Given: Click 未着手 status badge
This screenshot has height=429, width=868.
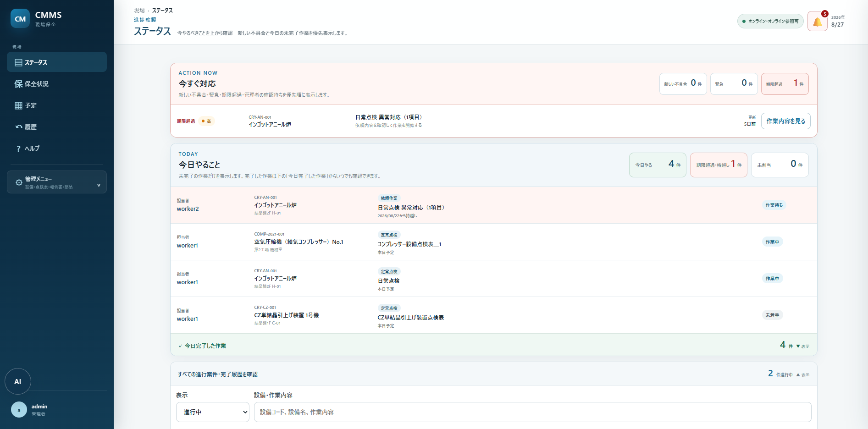Looking at the screenshot, I should pyautogui.click(x=772, y=315).
